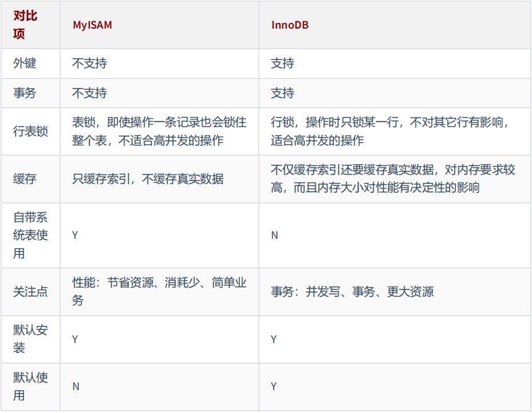
Task: Select the 默认安装 row label
Action: [30, 339]
